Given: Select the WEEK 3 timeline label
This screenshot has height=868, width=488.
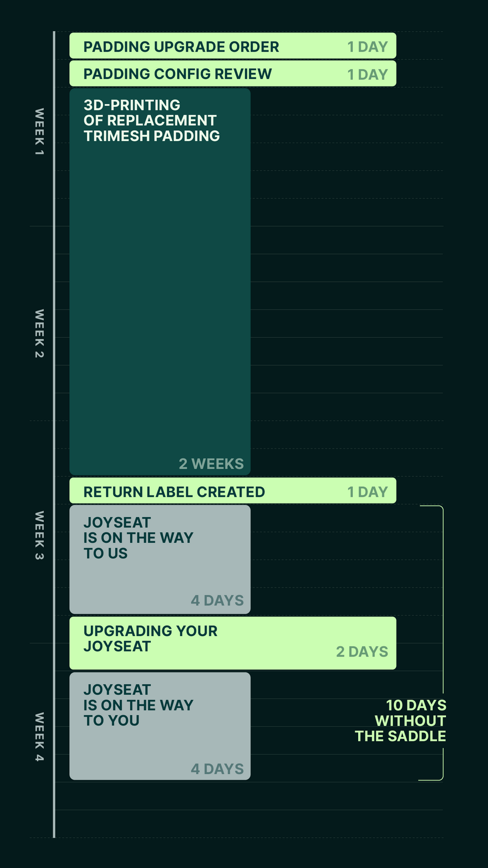Looking at the screenshot, I should pyautogui.click(x=39, y=536).
